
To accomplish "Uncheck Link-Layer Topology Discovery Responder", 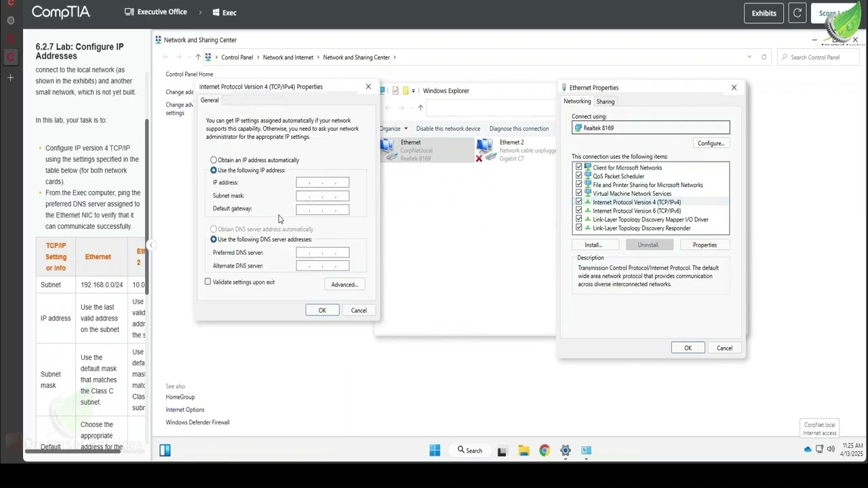I will [x=578, y=228].
